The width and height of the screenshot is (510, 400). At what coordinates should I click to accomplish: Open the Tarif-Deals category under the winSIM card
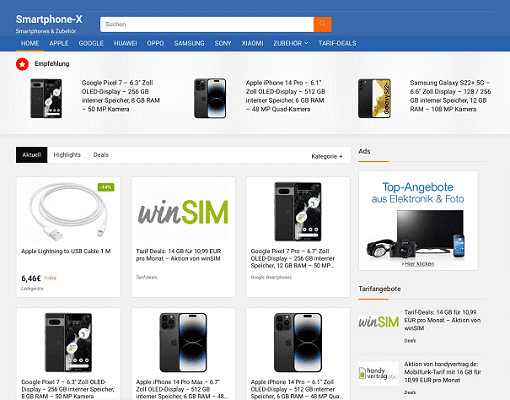[x=146, y=277]
